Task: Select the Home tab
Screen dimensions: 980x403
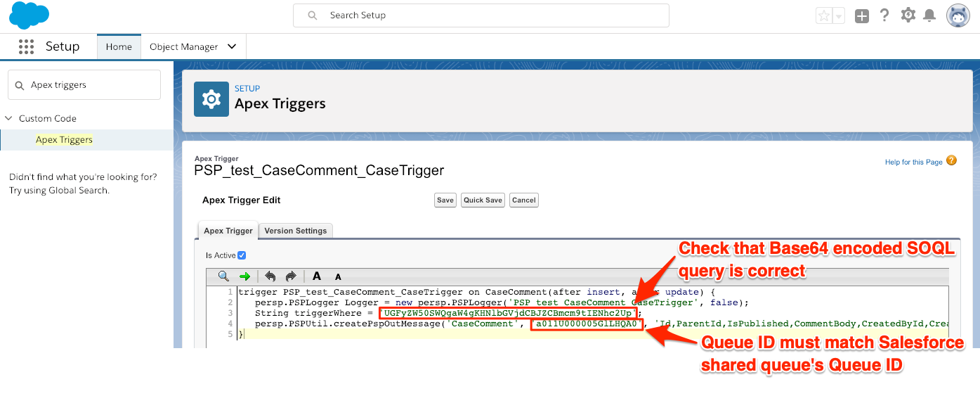Action: pyautogui.click(x=119, y=46)
